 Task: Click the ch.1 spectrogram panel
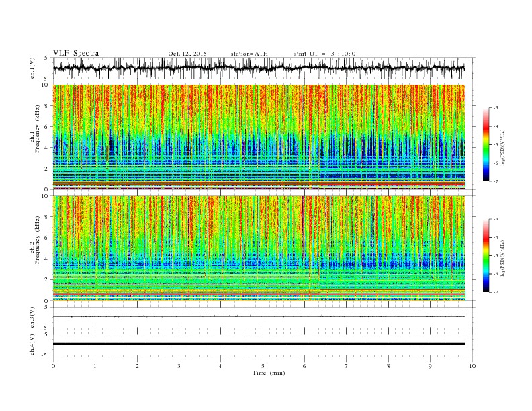[259, 137]
